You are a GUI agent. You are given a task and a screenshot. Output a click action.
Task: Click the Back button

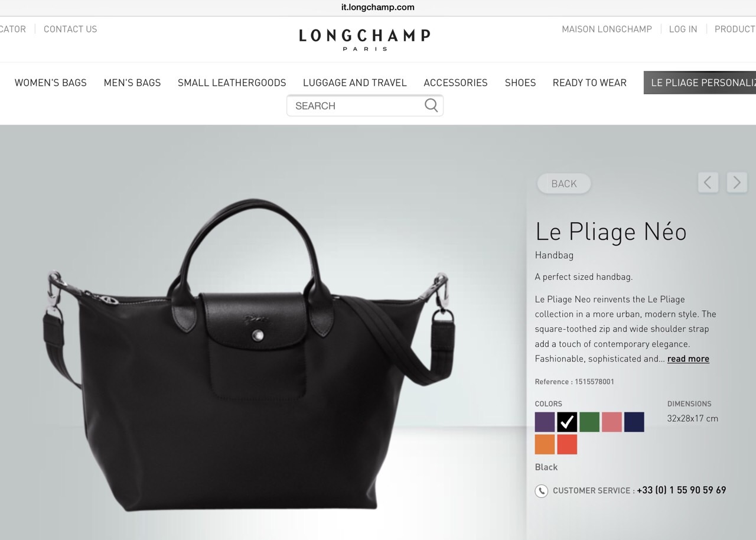pos(564,184)
